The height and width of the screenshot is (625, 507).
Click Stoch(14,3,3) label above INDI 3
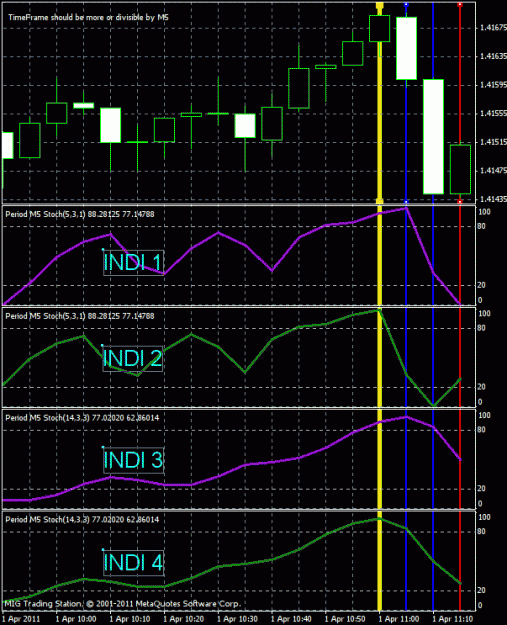82,418
